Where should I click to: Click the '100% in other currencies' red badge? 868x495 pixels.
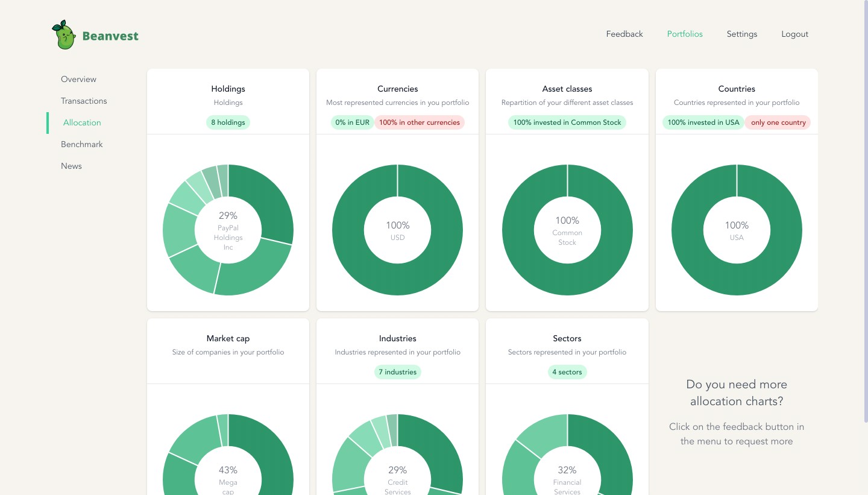point(420,122)
